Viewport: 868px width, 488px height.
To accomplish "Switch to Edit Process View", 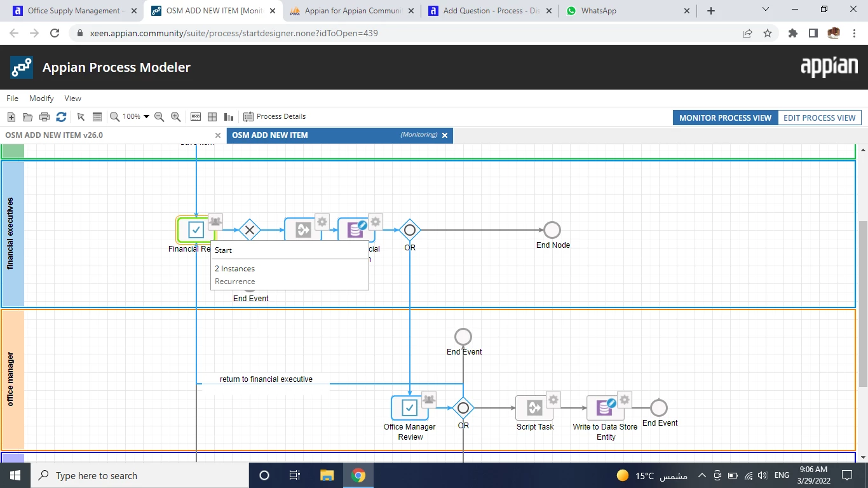I will [x=820, y=118].
